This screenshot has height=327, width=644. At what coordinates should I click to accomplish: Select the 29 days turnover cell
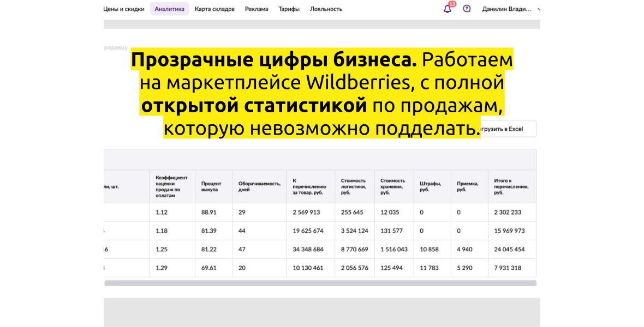coord(259,213)
